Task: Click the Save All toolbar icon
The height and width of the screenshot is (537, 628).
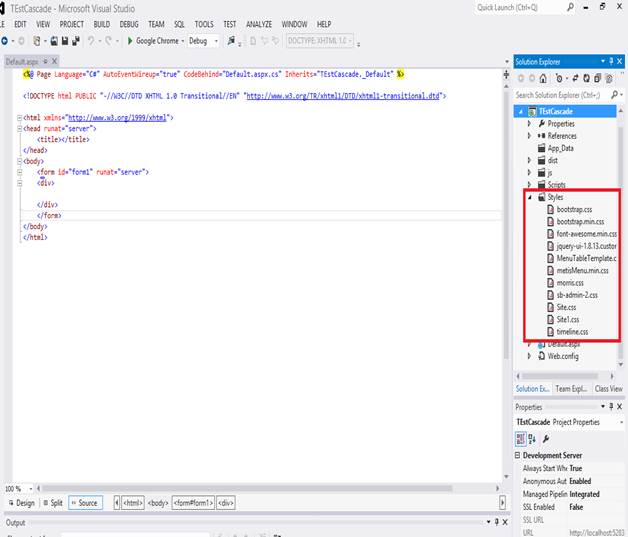Action: (75, 41)
